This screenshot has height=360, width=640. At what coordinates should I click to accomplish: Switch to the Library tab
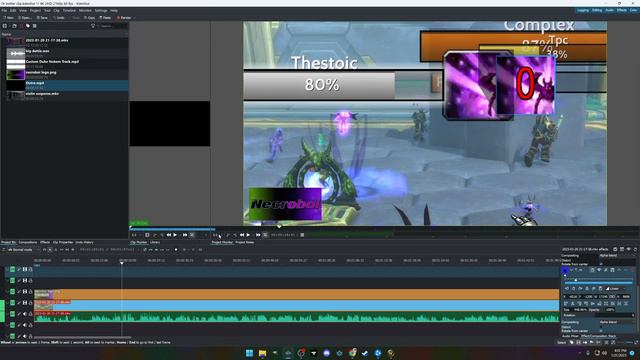[x=155, y=242]
